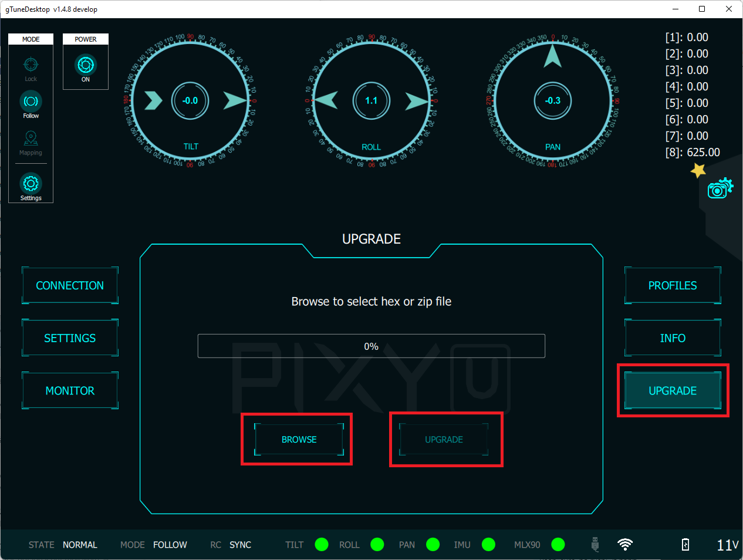Click the 0% upgrade progress bar
Image resolution: width=743 pixels, height=560 pixels.
pos(371,346)
